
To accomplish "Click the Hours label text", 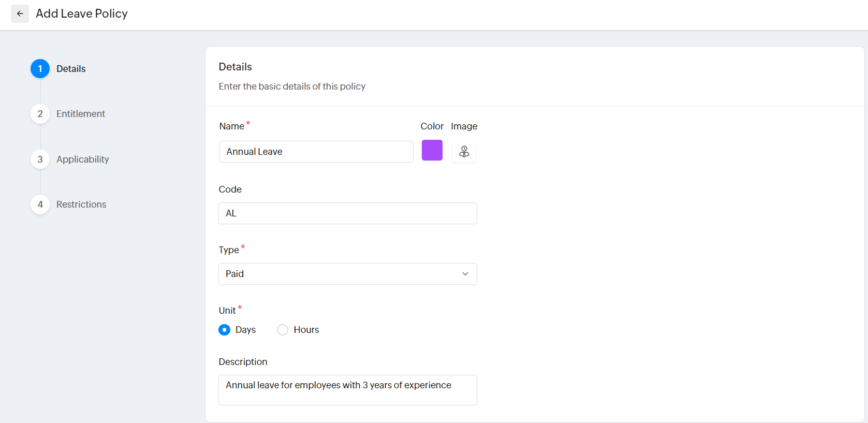I will click(x=306, y=330).
